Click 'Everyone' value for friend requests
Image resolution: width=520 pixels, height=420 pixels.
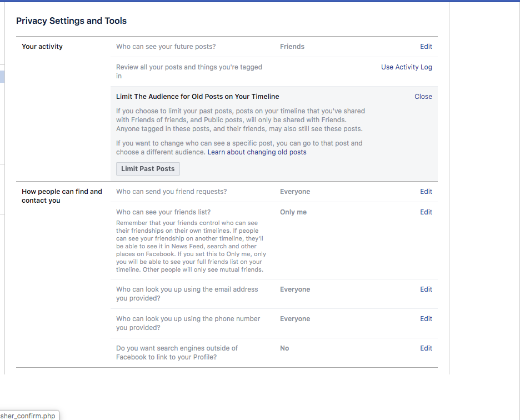coord(295,192)
